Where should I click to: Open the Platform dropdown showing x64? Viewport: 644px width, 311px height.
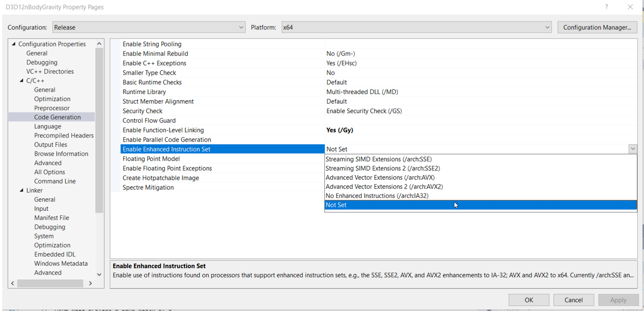(416, 27)
